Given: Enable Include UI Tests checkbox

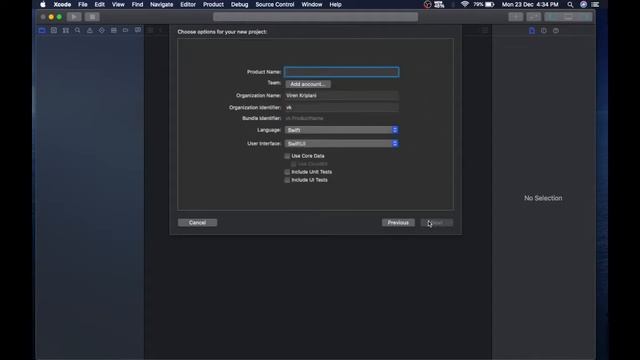Looking at the screenshot, I should click(287, 180).
